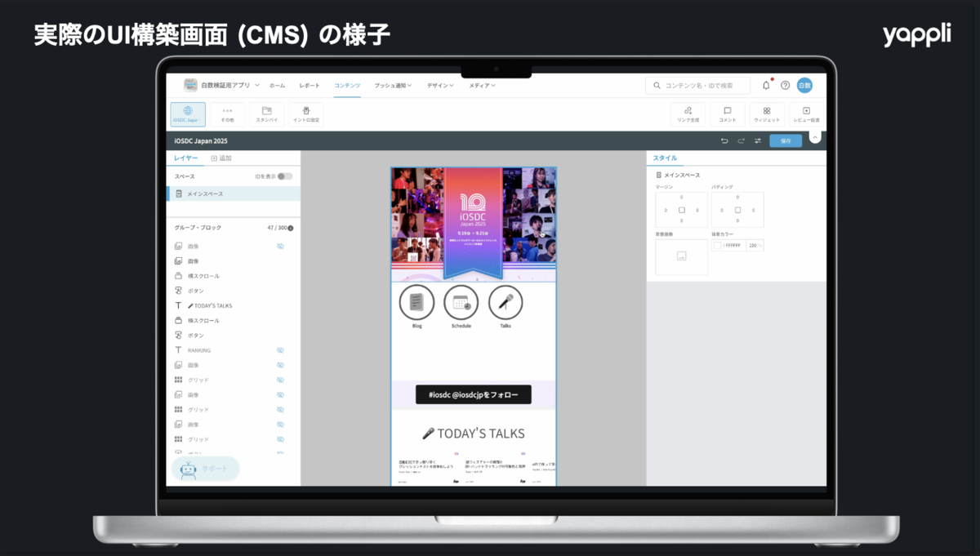Click the TODAY'S TALKS heading in the preview
The height and width of the screenshot is (556, 980).
click(x=474, y=434)
